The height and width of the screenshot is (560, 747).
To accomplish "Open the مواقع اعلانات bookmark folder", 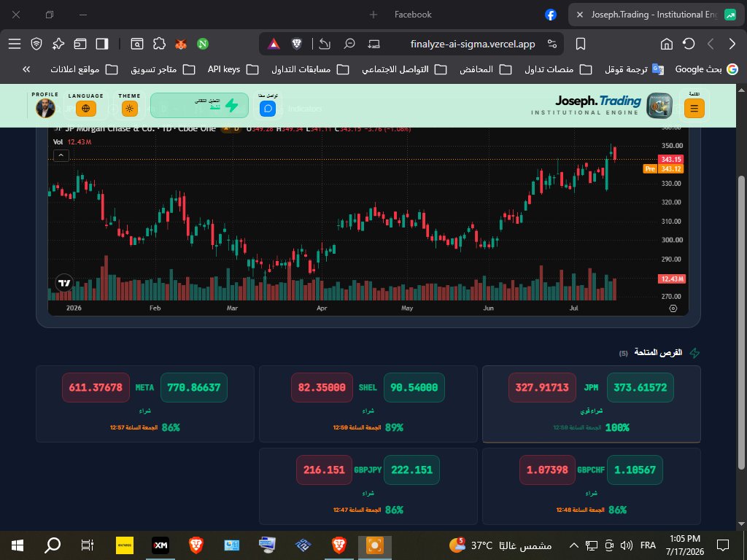I will [85, 69].
